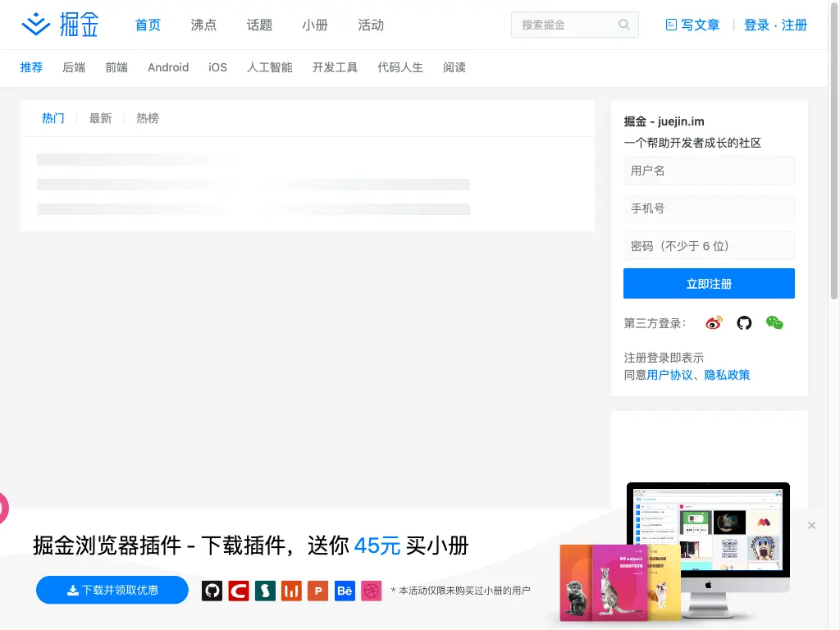Click the Behance icon in banner
This screenshot has height=630, width=840.
coord(345,591)
